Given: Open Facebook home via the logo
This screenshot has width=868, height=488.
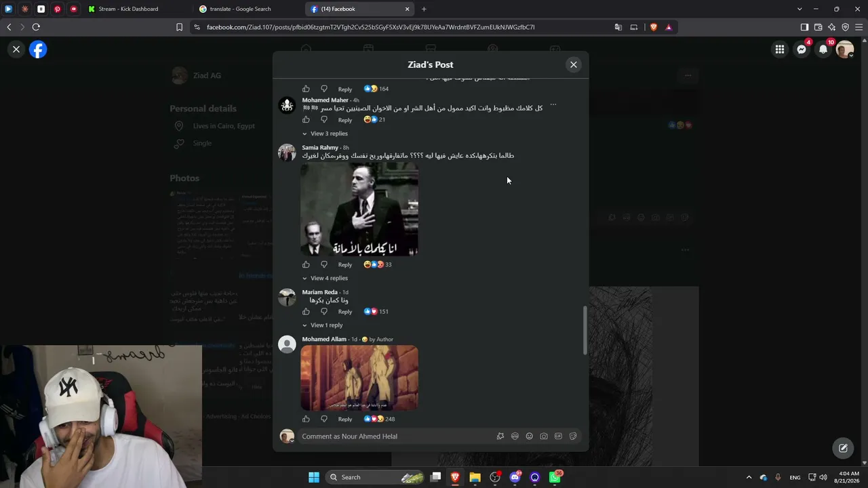Looking at the screenshot, I should [38, 49].
